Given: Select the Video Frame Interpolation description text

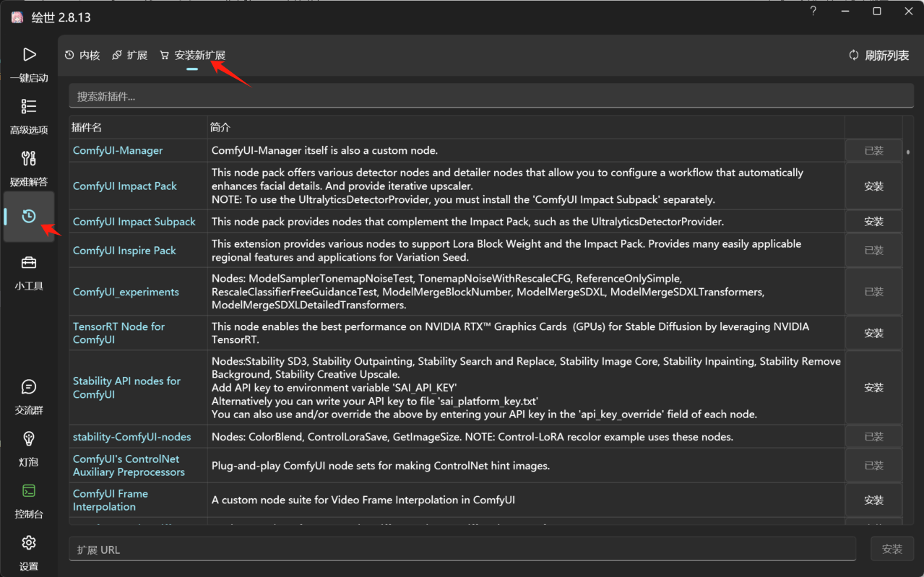Looking at the screenshot, I should [363, 500].
